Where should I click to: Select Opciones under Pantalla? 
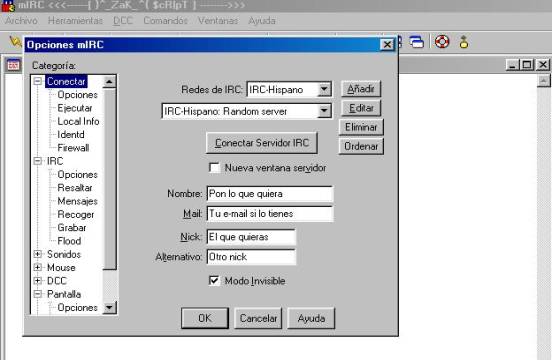tap(77, 308)
